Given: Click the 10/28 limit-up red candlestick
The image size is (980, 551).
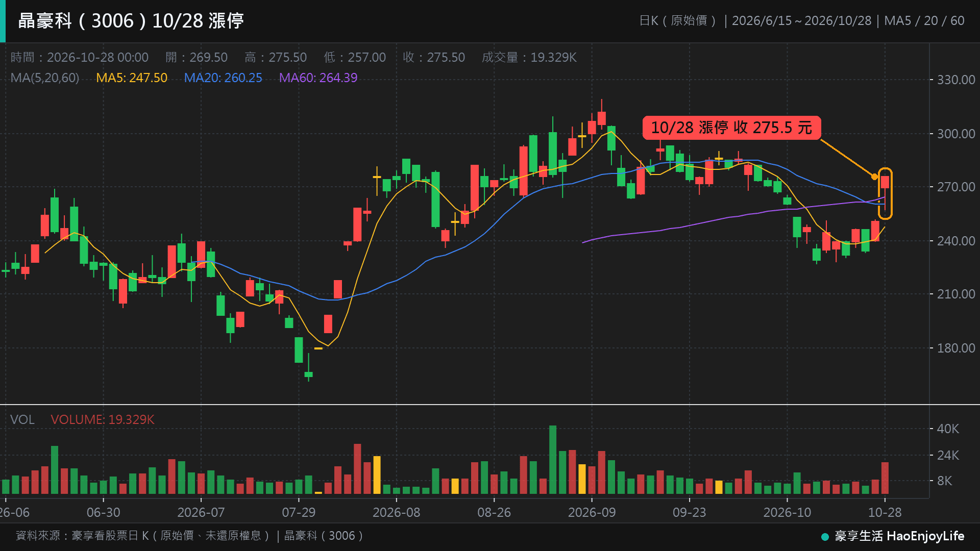Looking at the screenshot, I should coord(885,183).
